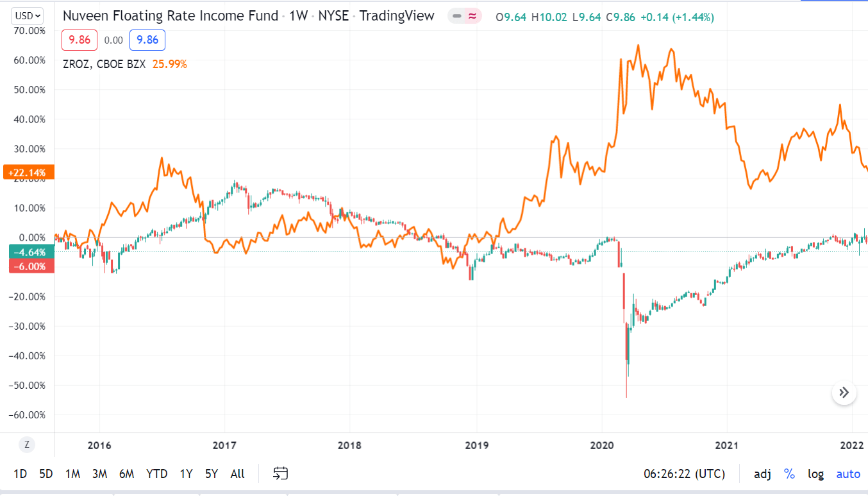Screen dimensions: 868x496
Task: Click the market status pill icon
Action: tap(465, 17)
